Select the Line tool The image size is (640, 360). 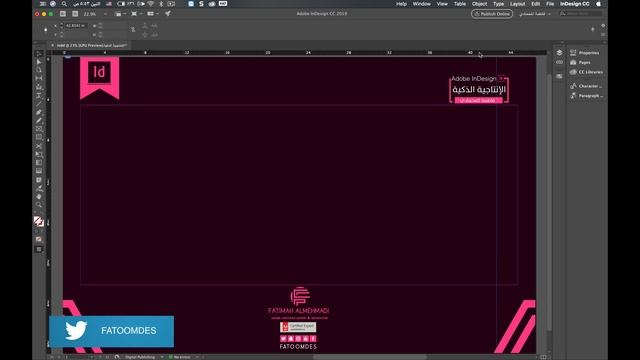[39, 104]
